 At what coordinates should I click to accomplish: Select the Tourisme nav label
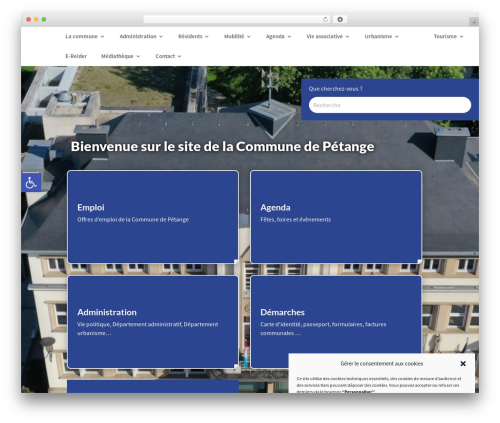tap(445, 36)
